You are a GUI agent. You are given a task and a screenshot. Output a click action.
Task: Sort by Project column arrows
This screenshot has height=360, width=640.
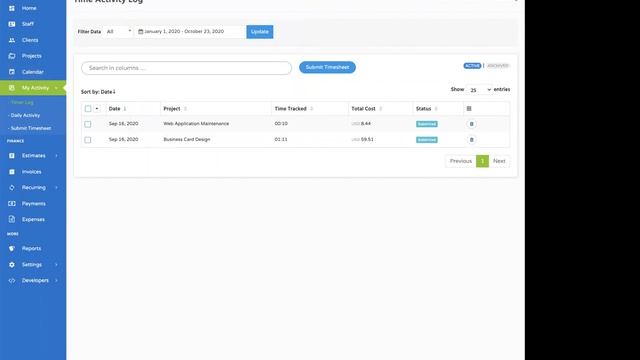[185, 109]
